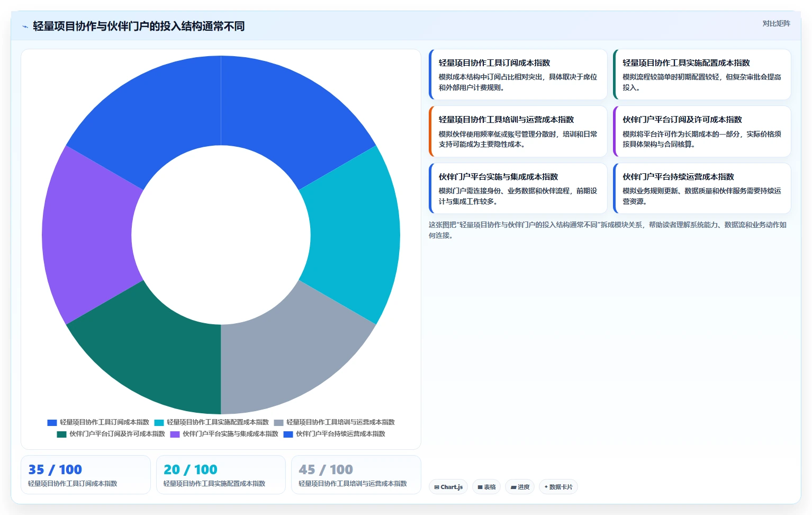Click description text 模拟流程较简单时初期配置较轻
812x515 pixels.
coord(671,77)
